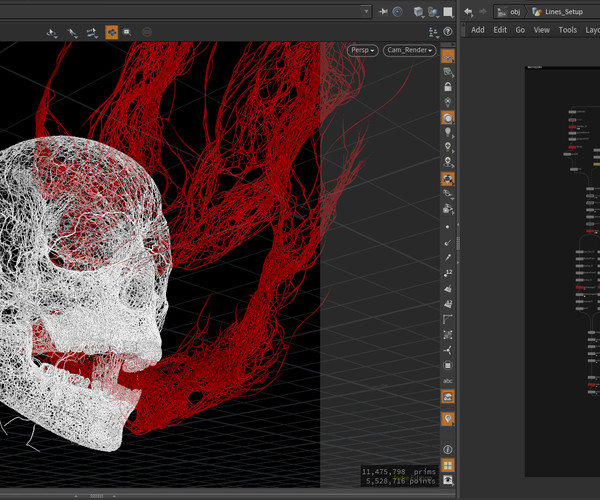Click the back arrow in network pane
Screen dimensions: 600x500
(468, 11)
